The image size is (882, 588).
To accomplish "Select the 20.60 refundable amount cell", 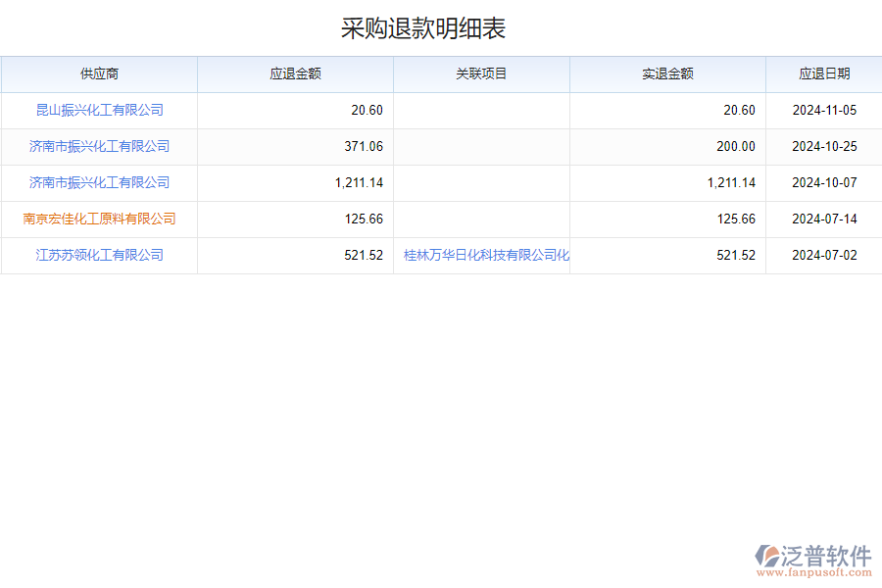I will pyautogui.click(x=367, y=110).
